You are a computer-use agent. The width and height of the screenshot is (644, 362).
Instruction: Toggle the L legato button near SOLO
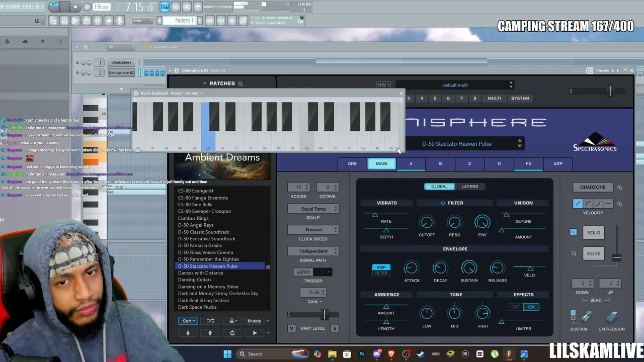coord(574,232)
